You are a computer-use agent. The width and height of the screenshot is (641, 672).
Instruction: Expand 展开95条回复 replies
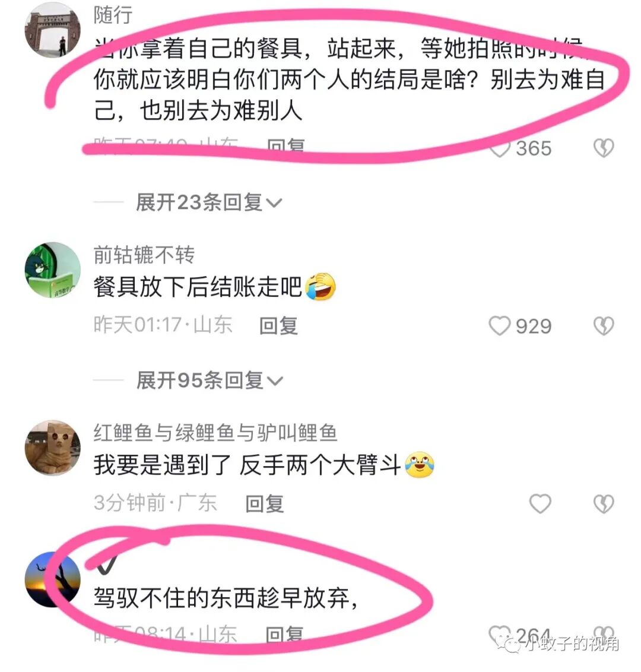(210, 380)
